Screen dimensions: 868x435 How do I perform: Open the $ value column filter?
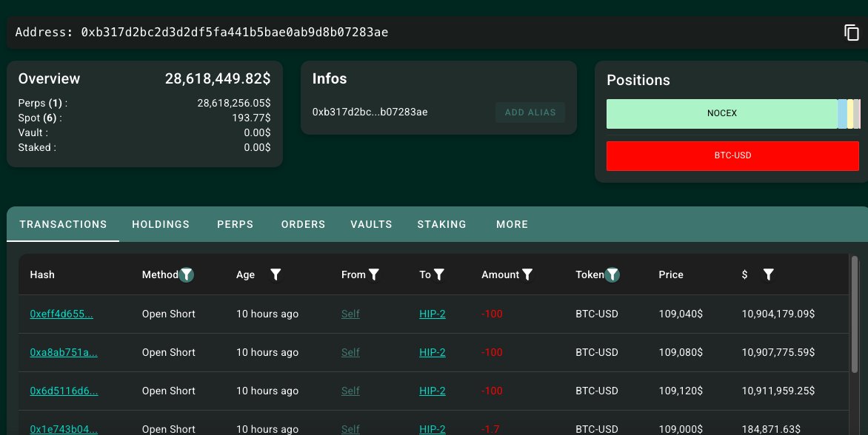point(768,274)
